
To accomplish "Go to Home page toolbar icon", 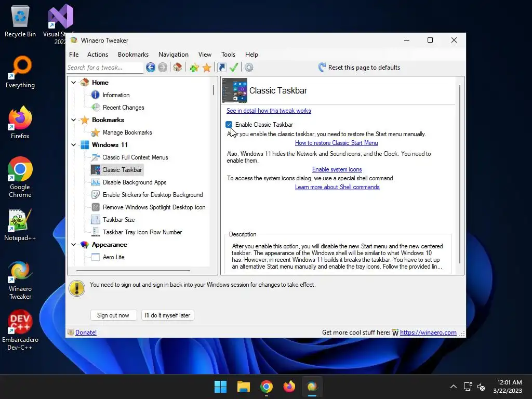I will pyautogui.click(x=178, y=67).
